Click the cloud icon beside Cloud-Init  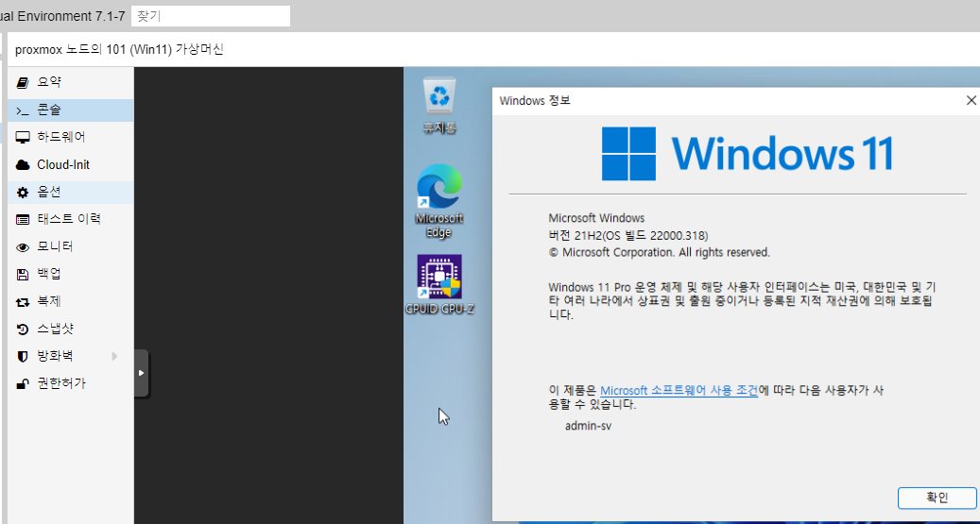pyautogui.click(x=23, y=165)
